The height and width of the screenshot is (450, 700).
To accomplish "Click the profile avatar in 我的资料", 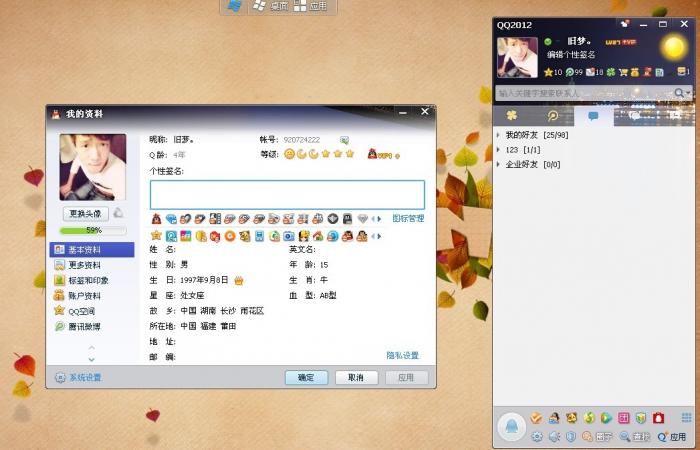I will pos(93,167).
